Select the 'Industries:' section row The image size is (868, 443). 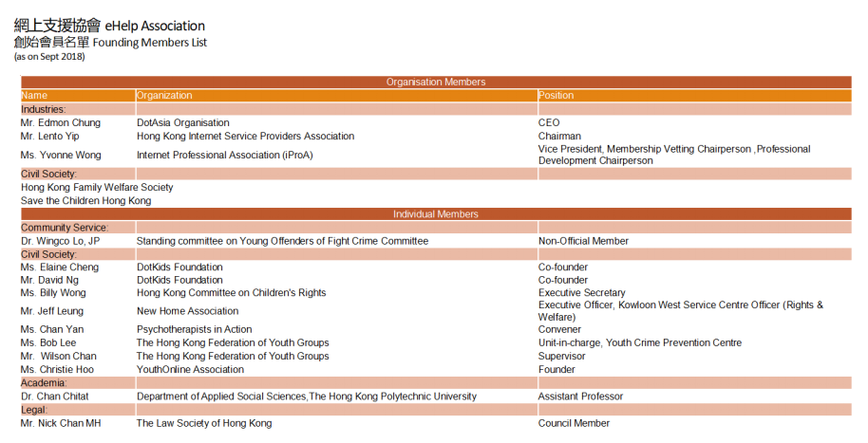(x=436, y=109)
